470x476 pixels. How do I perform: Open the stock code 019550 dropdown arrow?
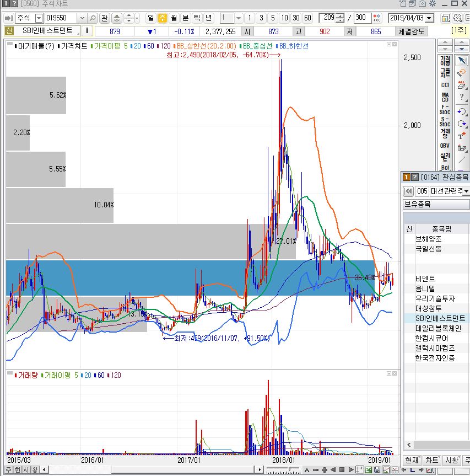click(82, 18)
